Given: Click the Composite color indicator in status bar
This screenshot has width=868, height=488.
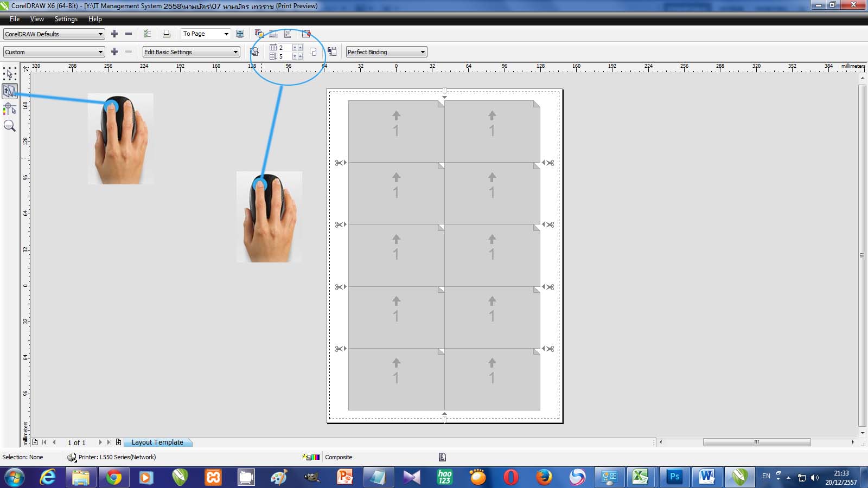Looking at the screenshot, I should (x=339, y=457).
